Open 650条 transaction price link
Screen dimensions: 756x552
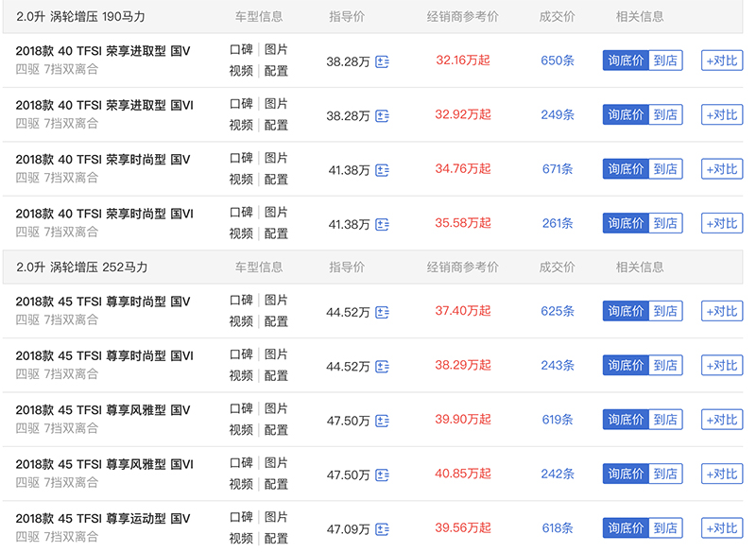click(x=558, y=60)
